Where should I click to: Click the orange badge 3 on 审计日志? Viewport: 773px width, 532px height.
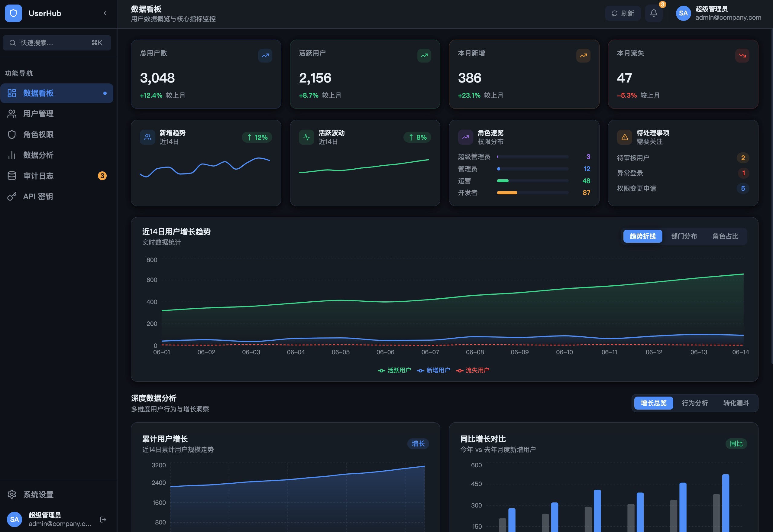[x=102, y=176]
